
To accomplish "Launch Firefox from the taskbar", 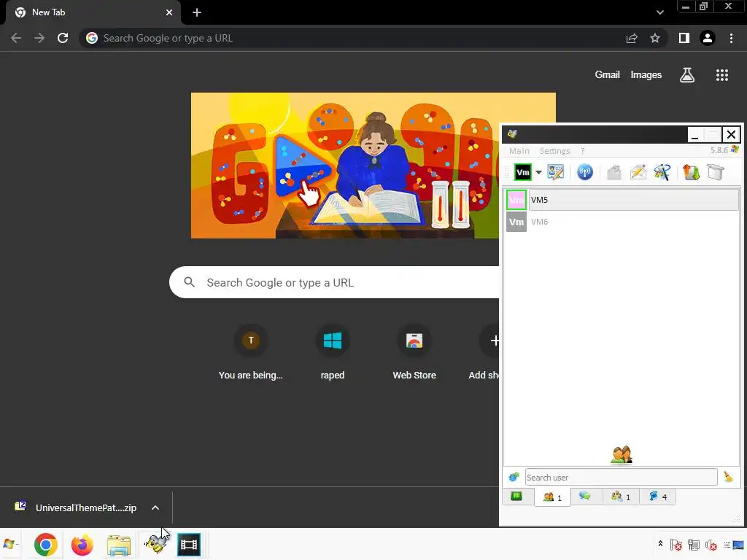I will 82,545.
